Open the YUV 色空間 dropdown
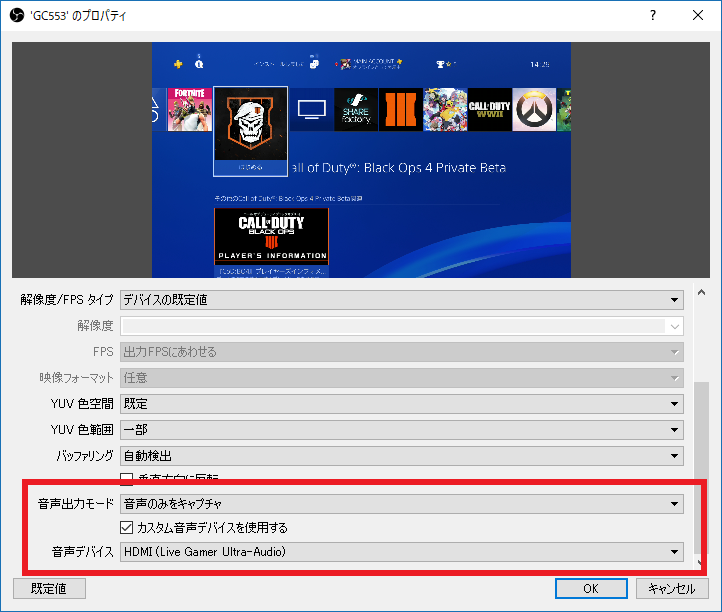This screenshot has height=612, width=722. pyautogui.click(x=402, y=404)
